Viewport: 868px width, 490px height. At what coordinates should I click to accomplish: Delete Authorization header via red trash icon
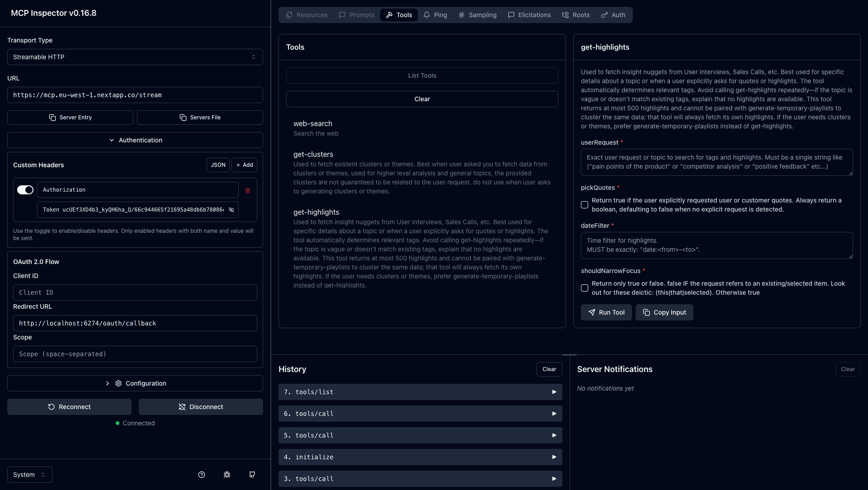[247, 191]
